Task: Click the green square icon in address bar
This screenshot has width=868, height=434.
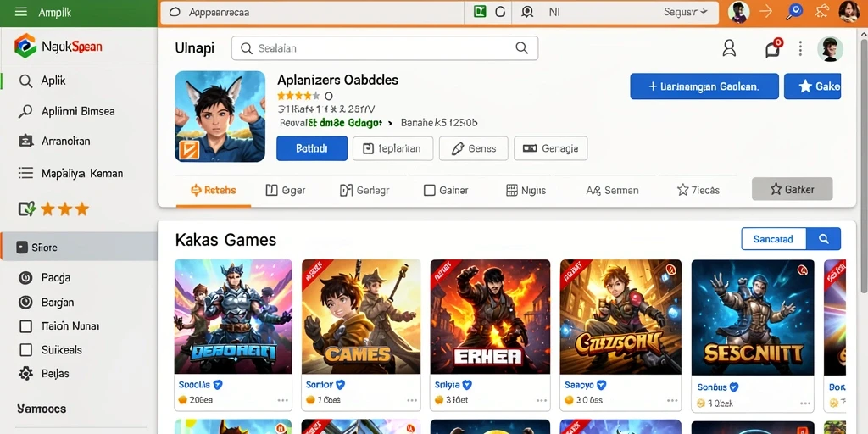Action: [480, 12]
